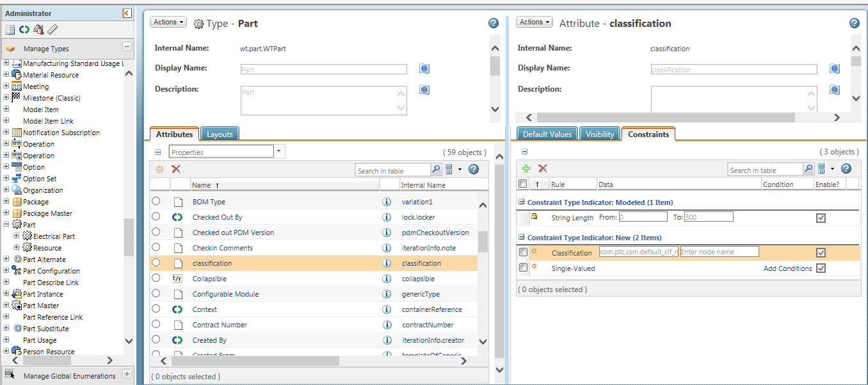The width and height of the screenshot is (868, 385).
Task: Click the red X delete icon in constraints
Action: (x=542, y=168)
